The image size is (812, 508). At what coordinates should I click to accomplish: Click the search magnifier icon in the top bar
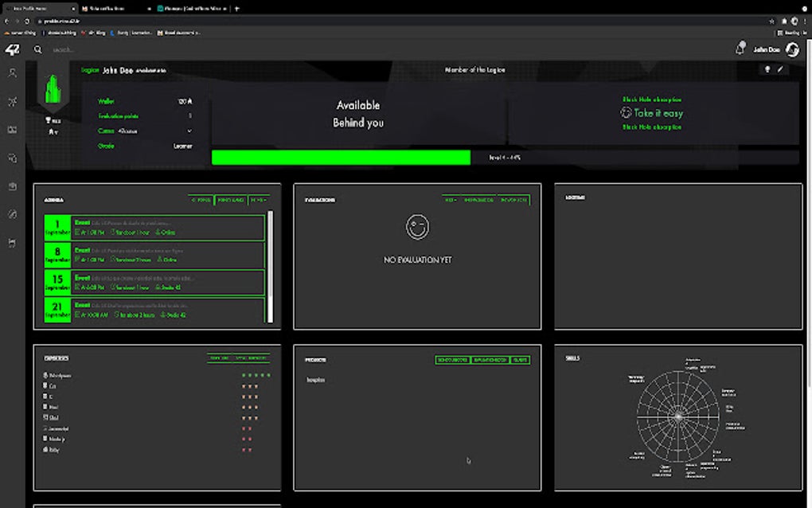click(37, 49)
